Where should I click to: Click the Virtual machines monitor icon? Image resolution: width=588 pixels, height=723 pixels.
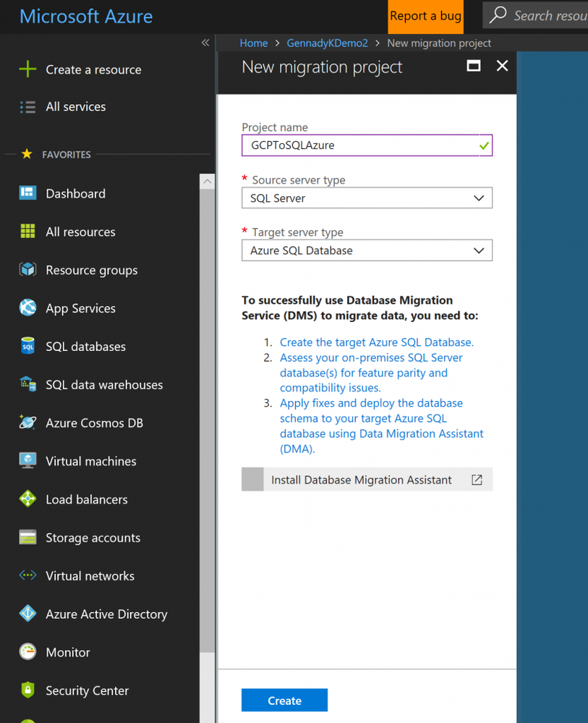[x=27, y=460]
